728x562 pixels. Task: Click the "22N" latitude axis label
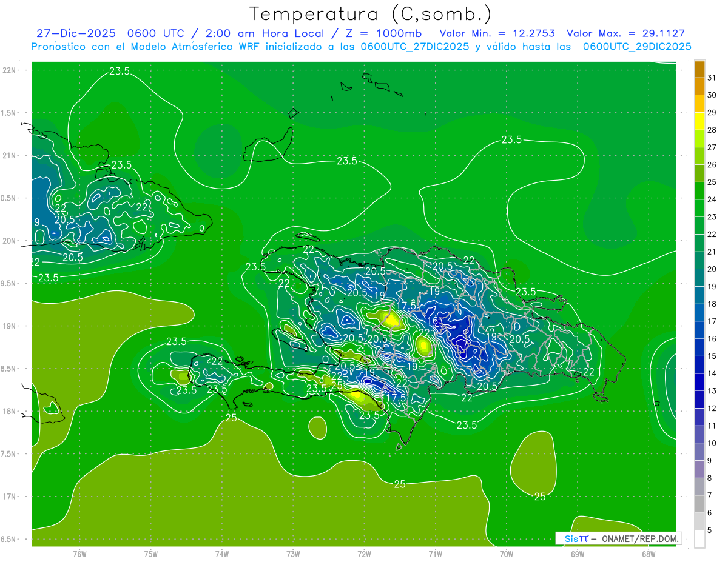tap(9, 70)
